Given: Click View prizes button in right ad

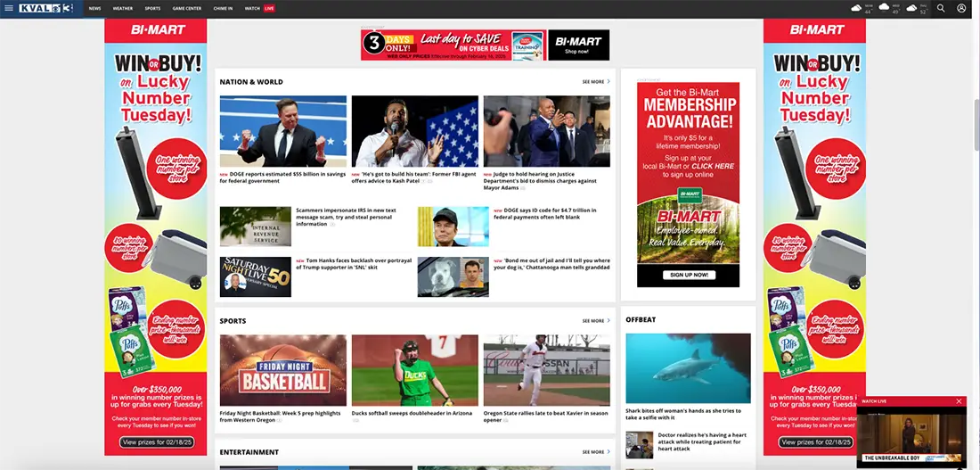Looking at the screenshot, I should 815,441.
